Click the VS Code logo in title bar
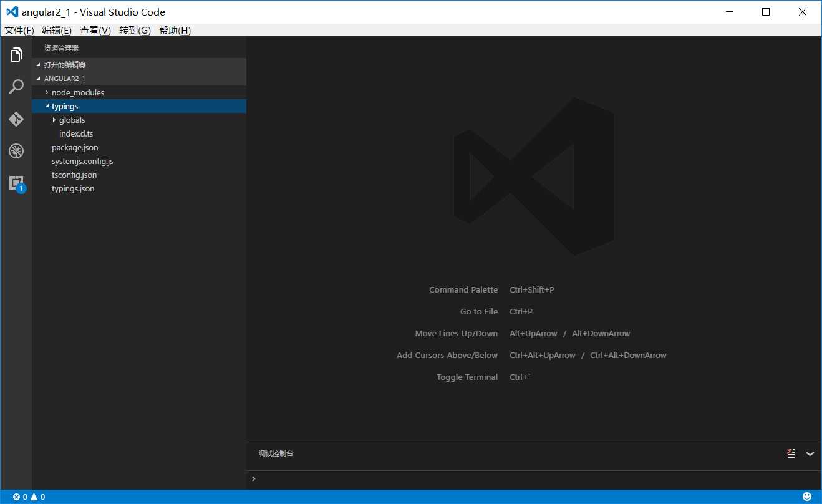This screenshot has width=822, height=504. tap(12, 12)
